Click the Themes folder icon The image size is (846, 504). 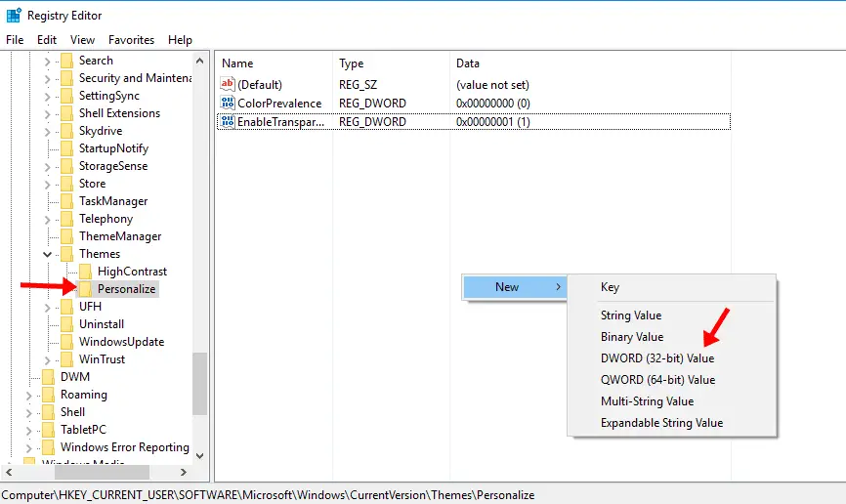(66, 254)
